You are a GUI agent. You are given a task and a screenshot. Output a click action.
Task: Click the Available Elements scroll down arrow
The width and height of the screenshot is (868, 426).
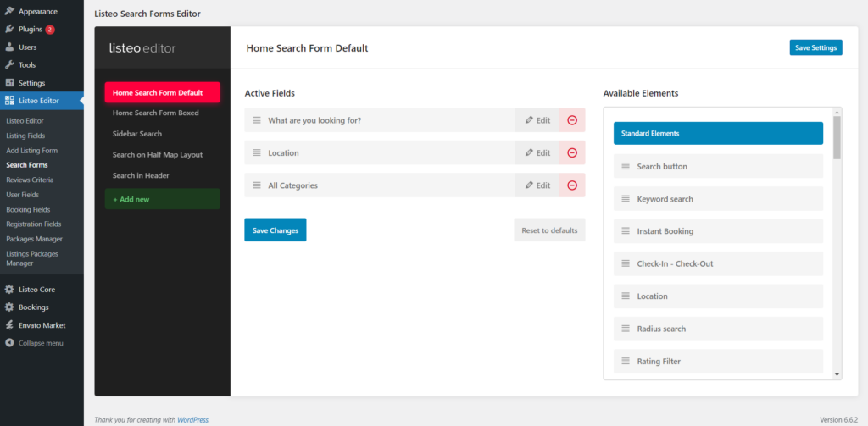(837, 374)
